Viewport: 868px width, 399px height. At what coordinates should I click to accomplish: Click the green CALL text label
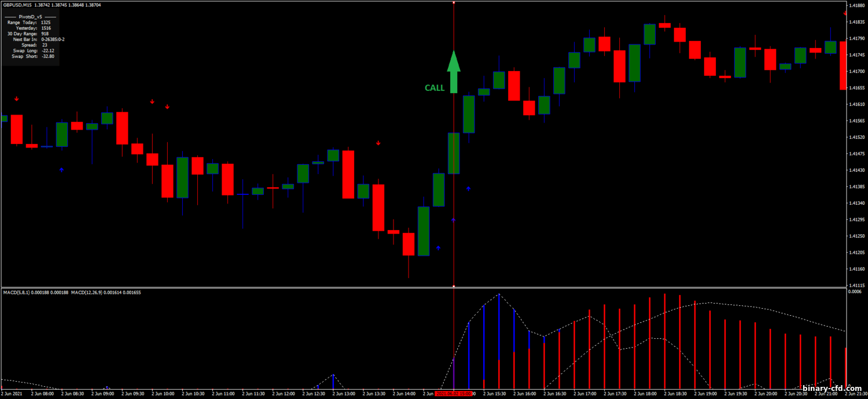[x=435, y=88]
